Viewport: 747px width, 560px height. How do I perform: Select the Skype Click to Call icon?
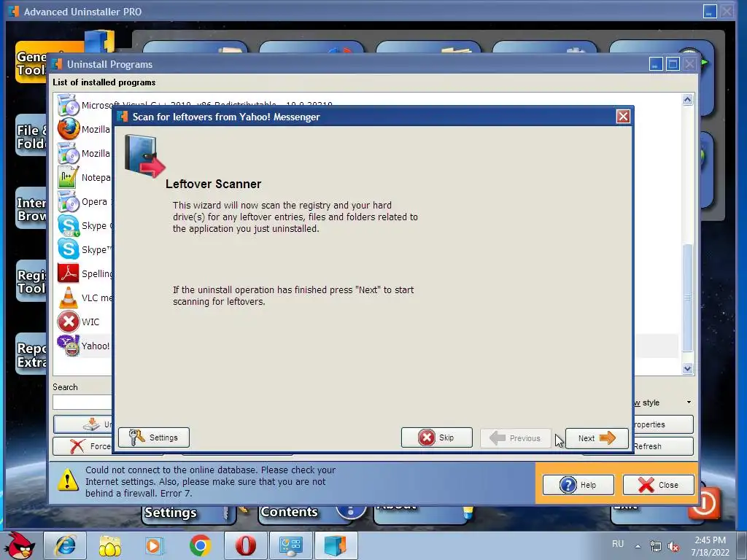(x=68, y=226)
